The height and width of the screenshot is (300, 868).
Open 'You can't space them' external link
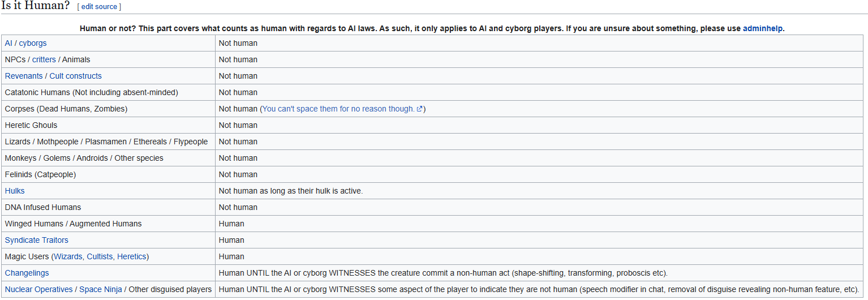[x=338, y=109]
